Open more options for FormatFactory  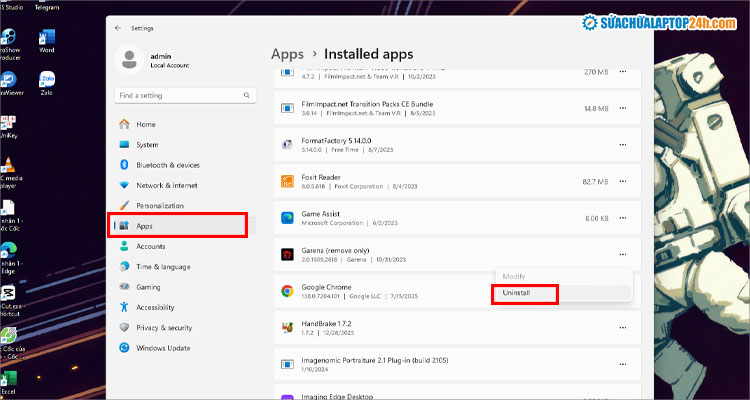(623, 145)
